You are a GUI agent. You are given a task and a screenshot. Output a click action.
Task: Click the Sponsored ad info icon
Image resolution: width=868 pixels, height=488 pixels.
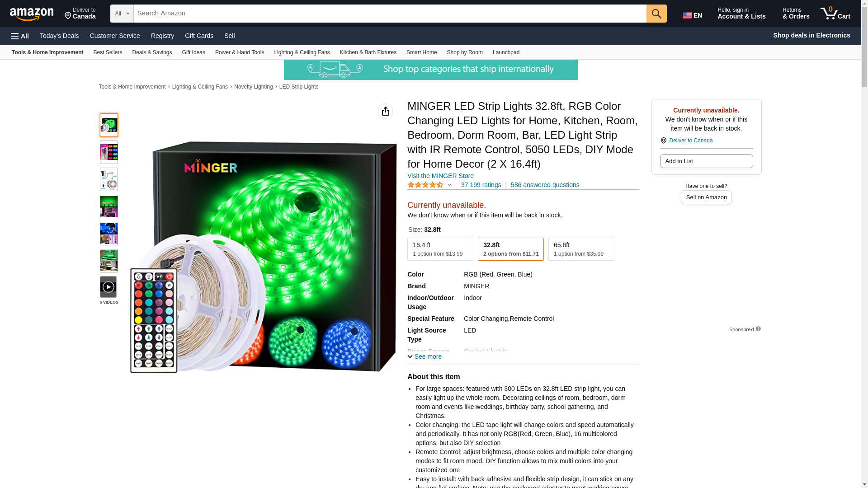(x=758, y=329)
